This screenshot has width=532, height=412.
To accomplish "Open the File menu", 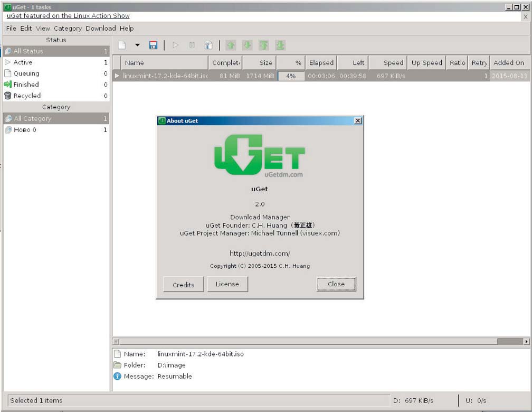I will pos(11,28).
